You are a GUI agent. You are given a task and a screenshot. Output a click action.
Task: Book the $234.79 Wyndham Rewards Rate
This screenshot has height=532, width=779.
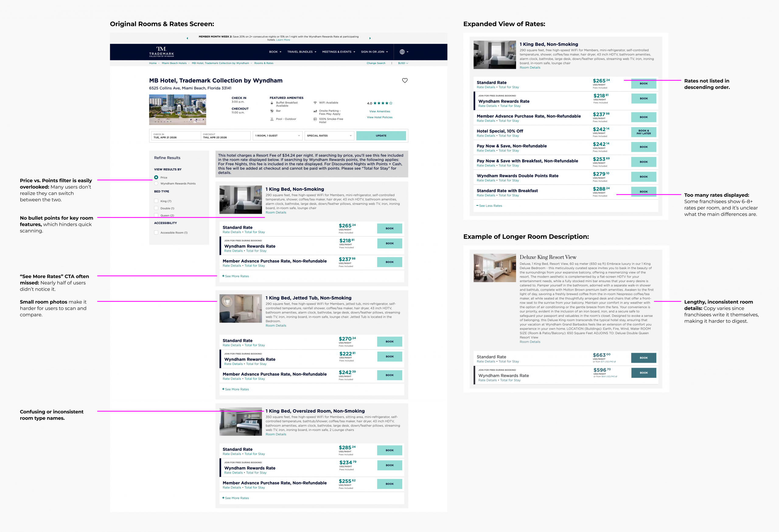tap(389, 465)
